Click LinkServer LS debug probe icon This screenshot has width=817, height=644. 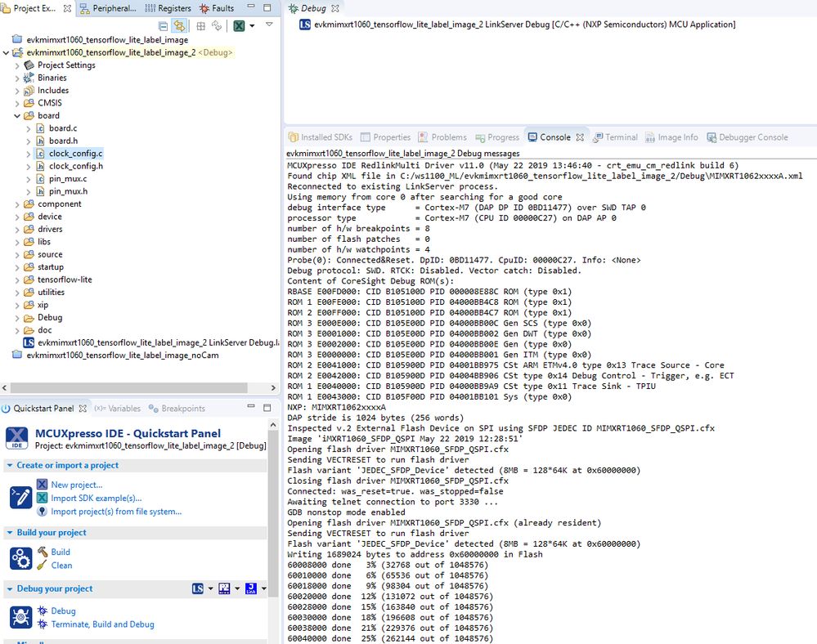(198, 588)
